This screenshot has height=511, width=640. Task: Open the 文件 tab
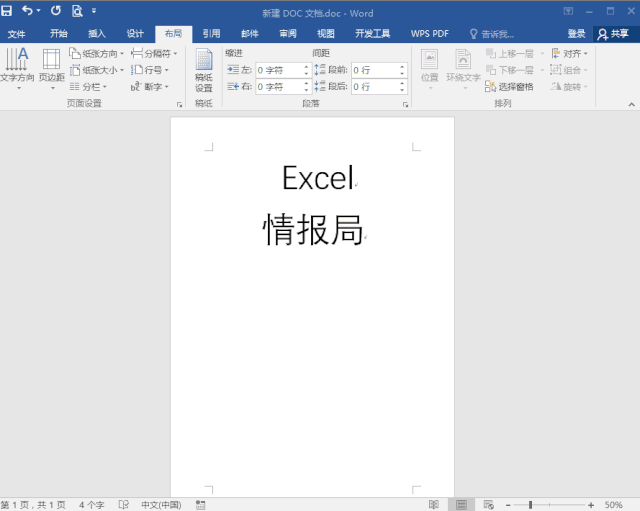tap(16, 34)
